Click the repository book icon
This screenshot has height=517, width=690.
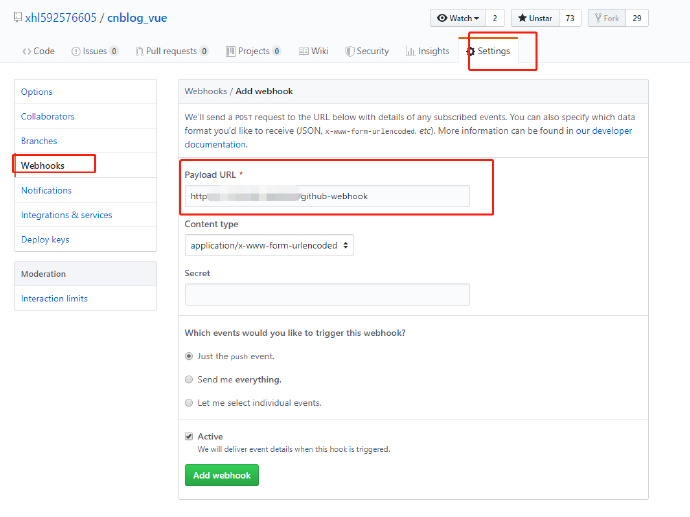point(18,17)
